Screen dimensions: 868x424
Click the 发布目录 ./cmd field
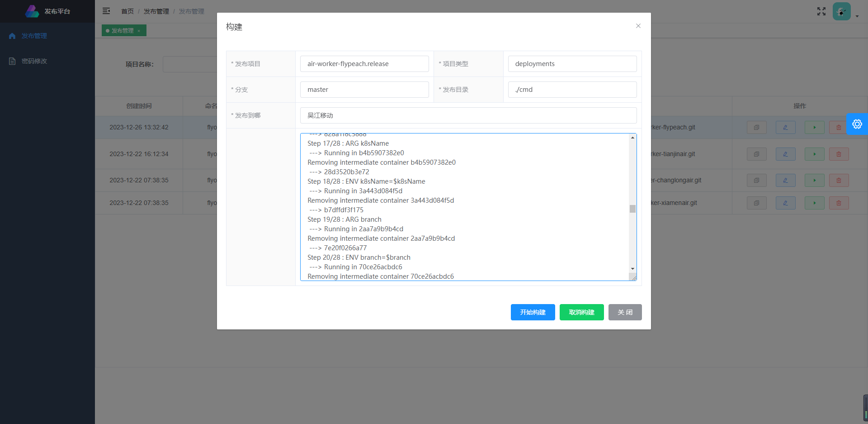[x=572, y=90]
